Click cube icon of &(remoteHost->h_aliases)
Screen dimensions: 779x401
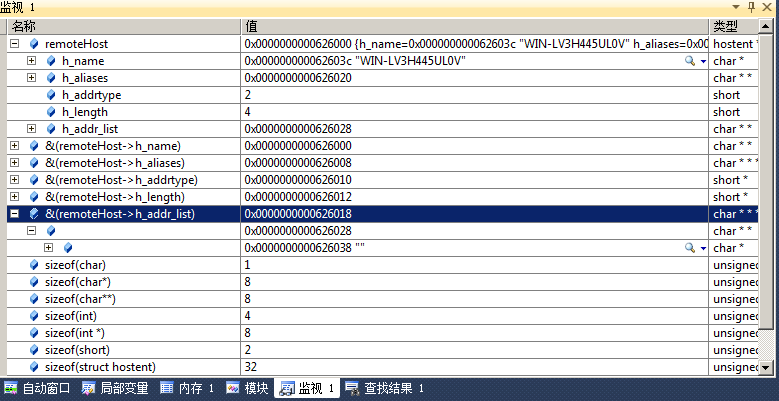[34, 162]
